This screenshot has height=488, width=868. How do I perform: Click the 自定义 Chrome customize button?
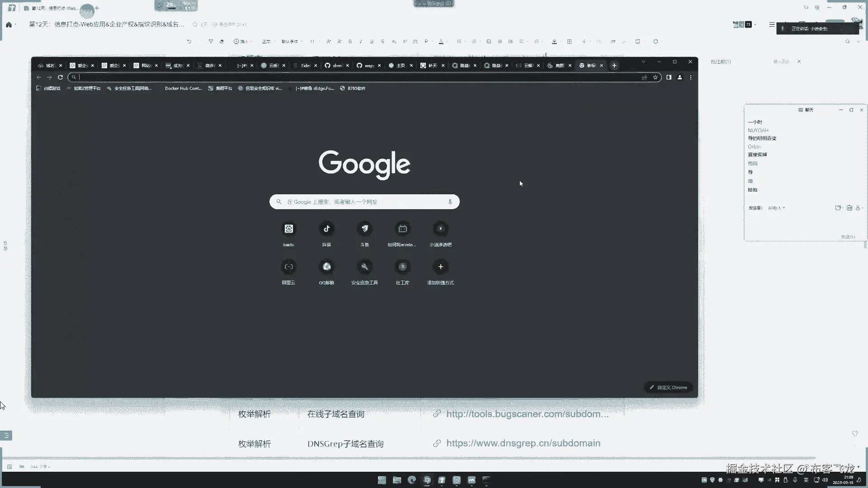(x=668, y=387)
